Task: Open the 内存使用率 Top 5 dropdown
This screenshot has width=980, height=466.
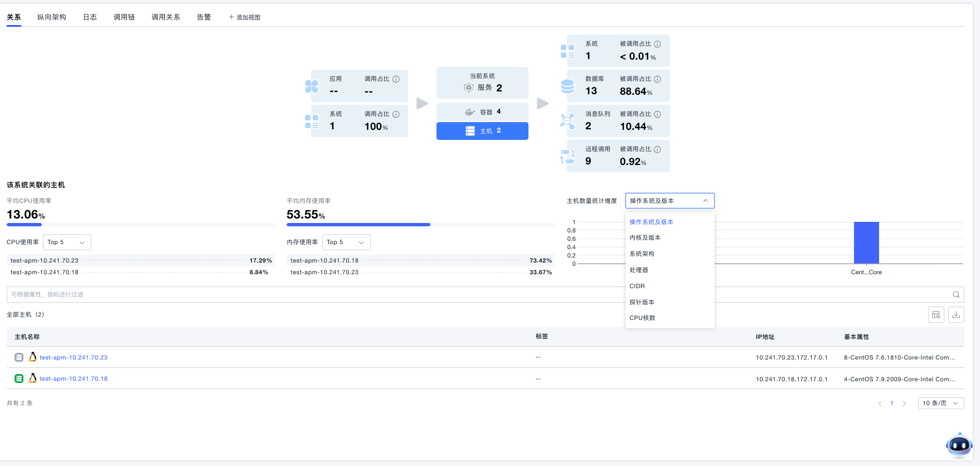Action: (346, 242)
